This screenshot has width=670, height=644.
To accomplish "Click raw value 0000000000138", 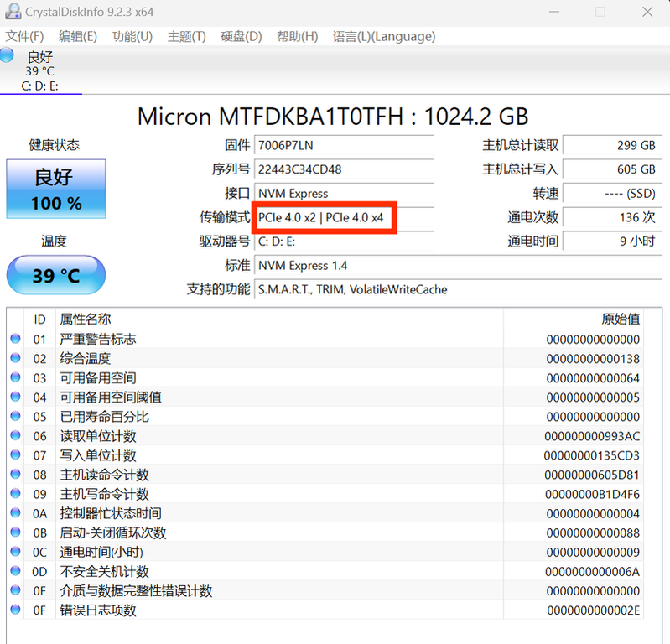I will [593, 359].
